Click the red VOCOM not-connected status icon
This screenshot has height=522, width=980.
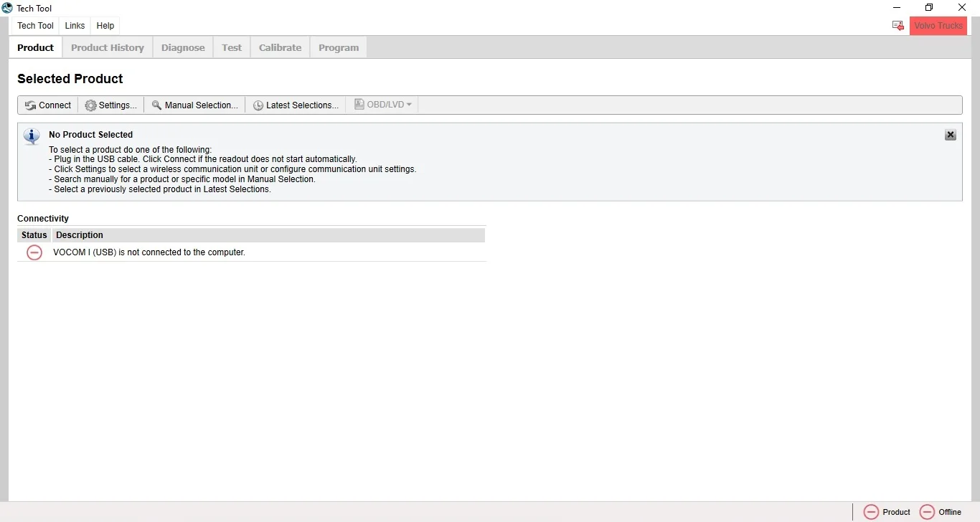pos(34,252)
